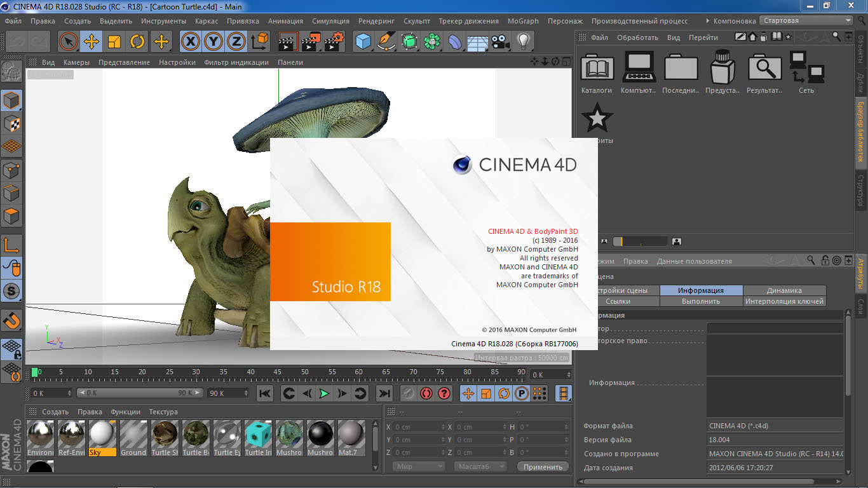868x488 pixels.
Task: Open Функции menu in material manager
Action: (125, 412)
